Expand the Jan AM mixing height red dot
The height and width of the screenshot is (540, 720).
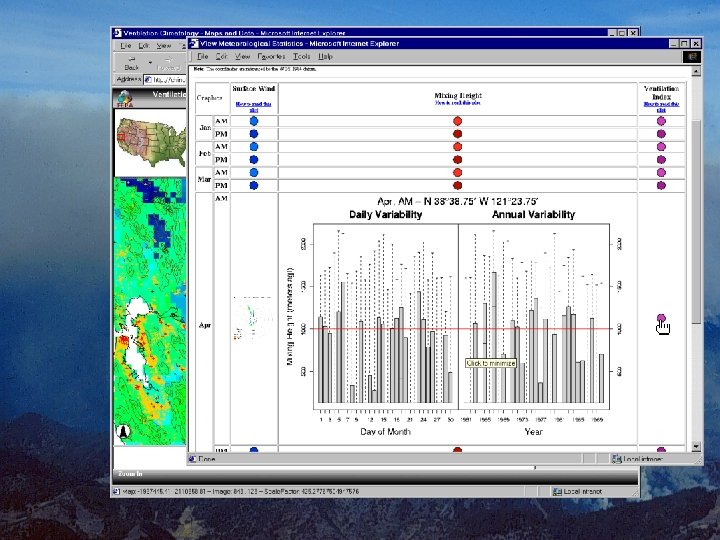click(457, 121)
